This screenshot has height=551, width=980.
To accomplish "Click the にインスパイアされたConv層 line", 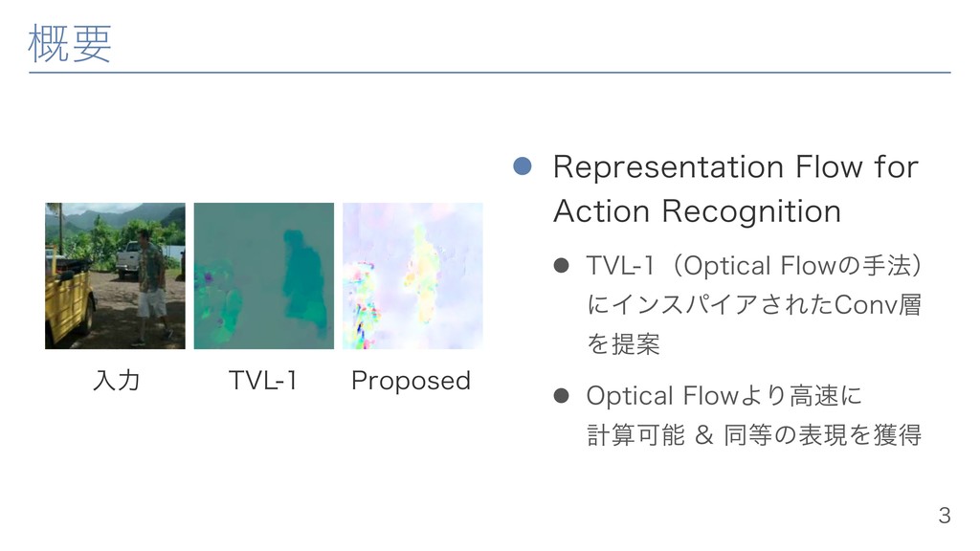I will tap(754, 304).
